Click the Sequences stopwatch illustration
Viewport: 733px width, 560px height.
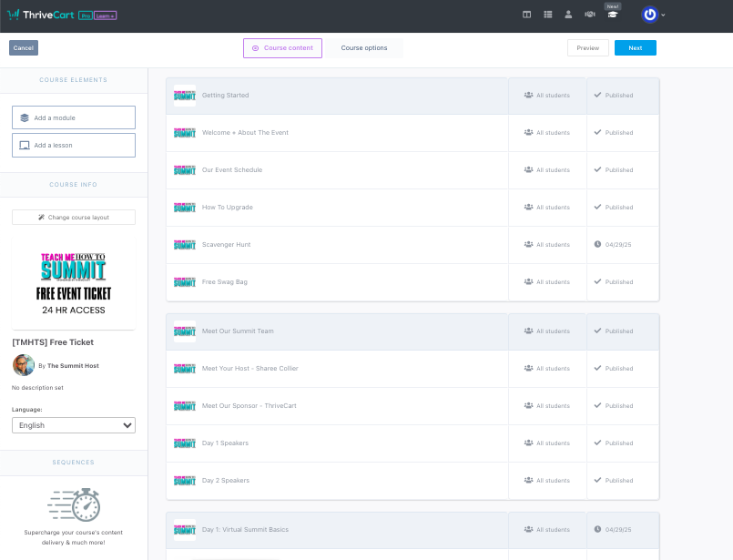(74, 504)
